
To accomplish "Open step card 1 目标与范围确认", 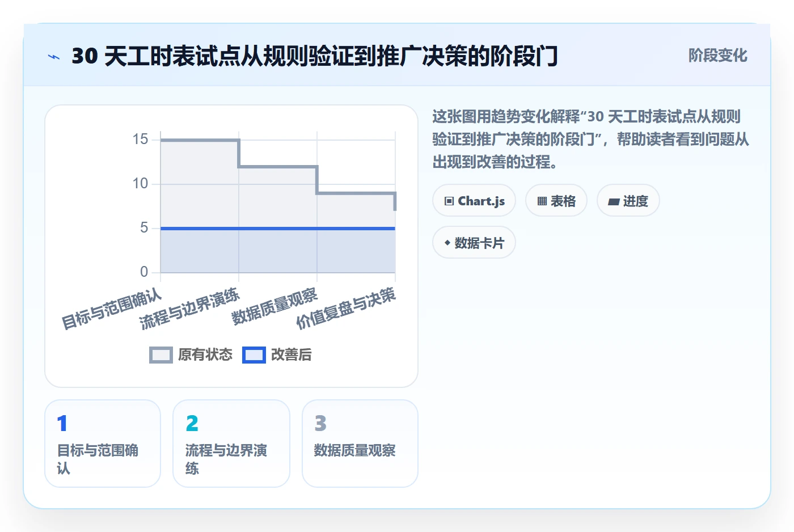I will coord(103,444).
